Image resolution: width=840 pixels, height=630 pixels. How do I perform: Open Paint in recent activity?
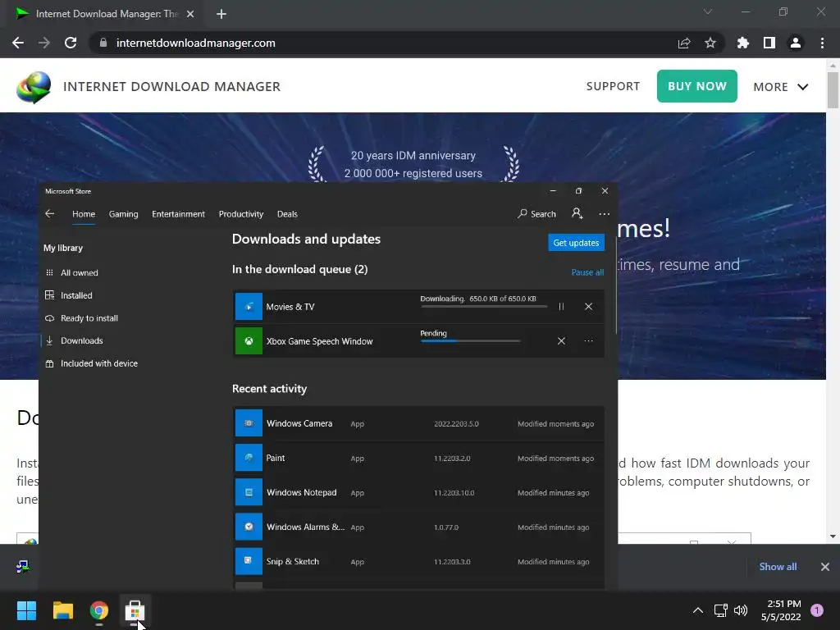click(419, 458)
